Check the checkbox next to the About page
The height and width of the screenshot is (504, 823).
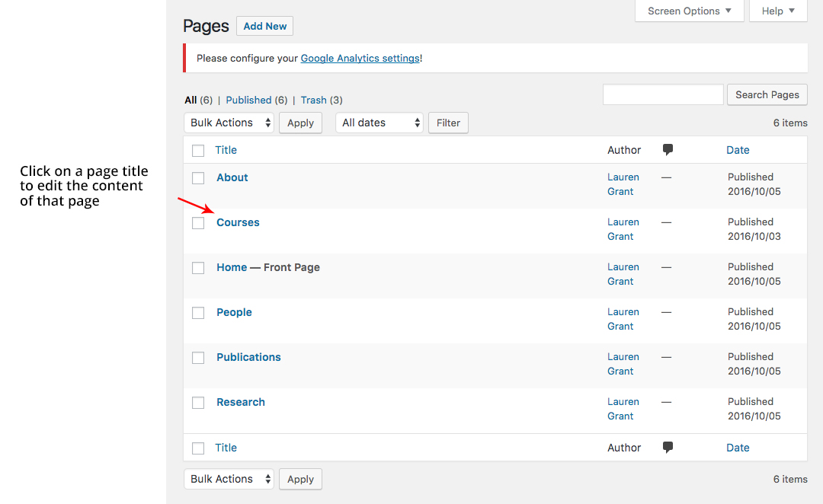198,177
